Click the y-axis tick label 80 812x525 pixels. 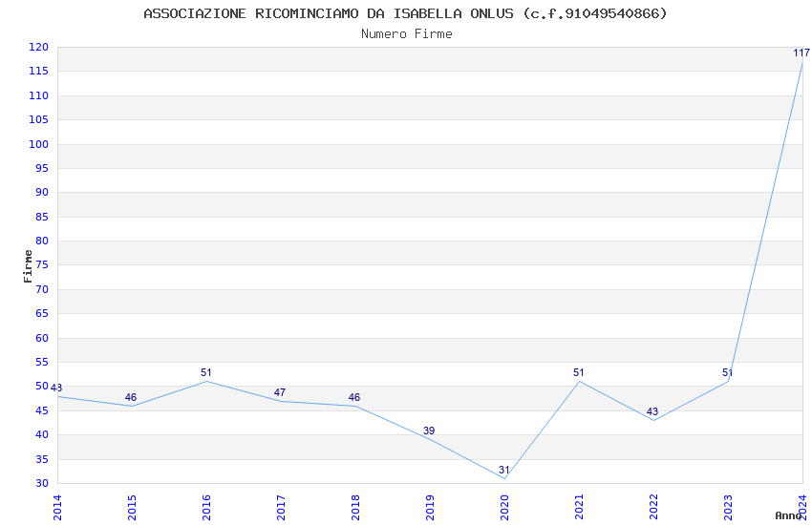[x=42, y=241]
